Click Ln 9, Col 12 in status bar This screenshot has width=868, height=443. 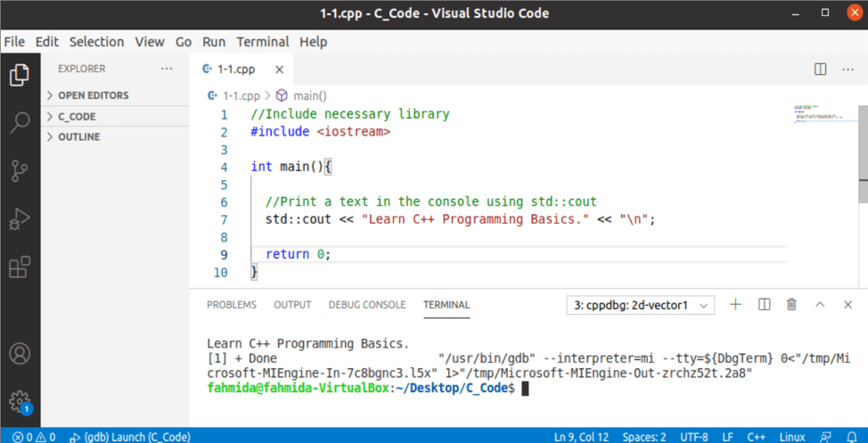tap(582, 437)
